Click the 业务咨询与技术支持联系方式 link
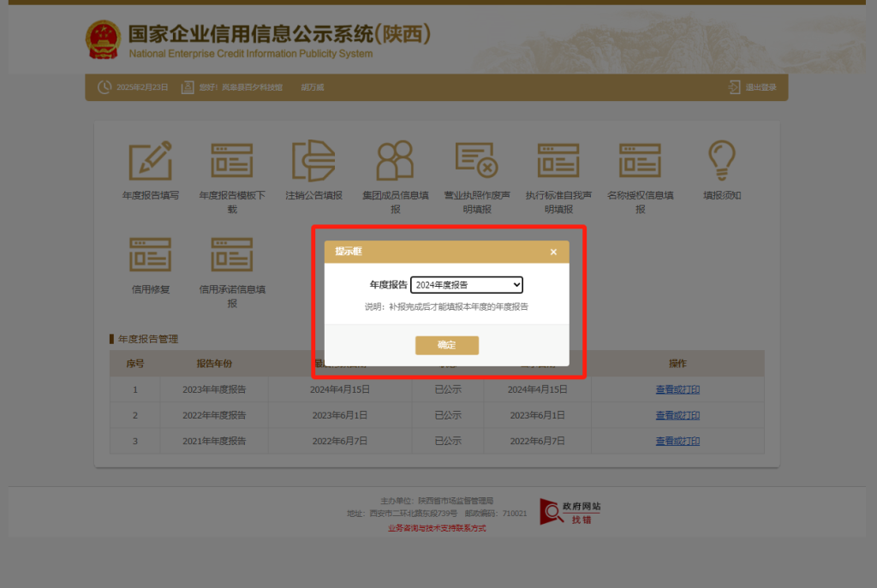Screen dimensions: 877x588 click(x=437, y=528)
